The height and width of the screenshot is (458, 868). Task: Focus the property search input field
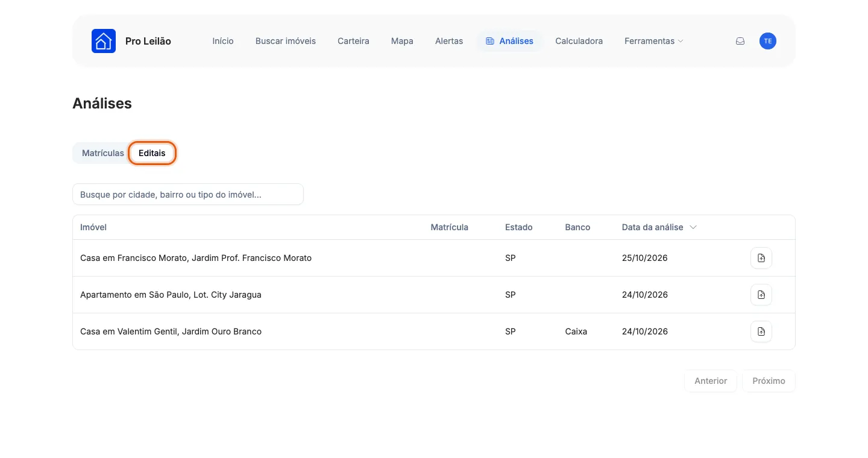tap(188, 194)
